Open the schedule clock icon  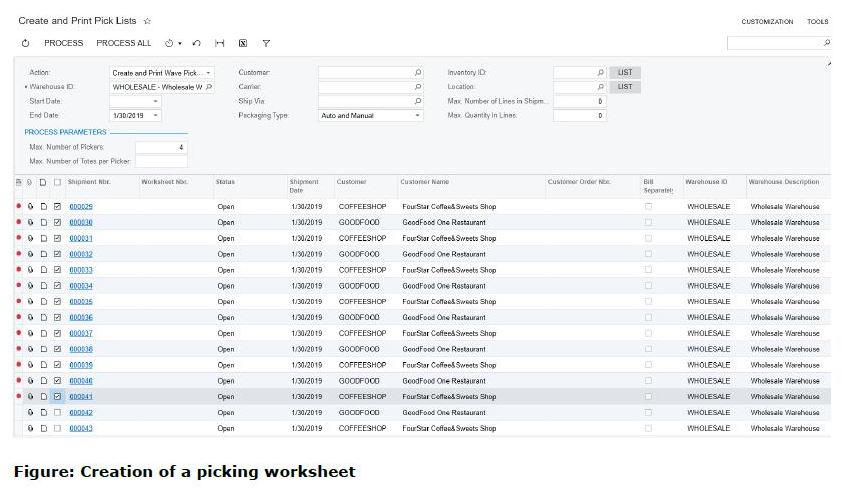169,43
